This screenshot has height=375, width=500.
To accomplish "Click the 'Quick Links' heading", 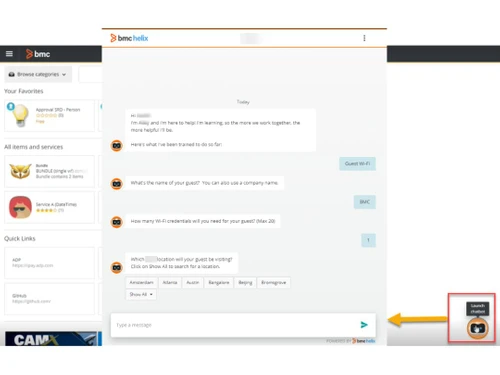I will pyautogui.click(x=20, y=238).
